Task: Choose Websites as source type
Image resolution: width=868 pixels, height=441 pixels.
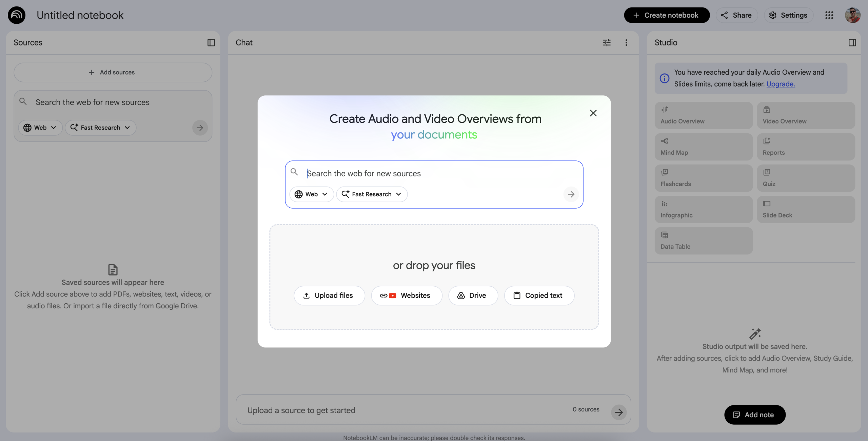Action: tap(406, 295)
